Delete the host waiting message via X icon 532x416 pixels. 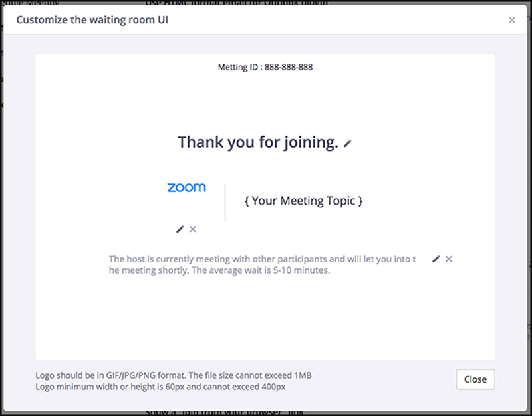coord(449,259)
